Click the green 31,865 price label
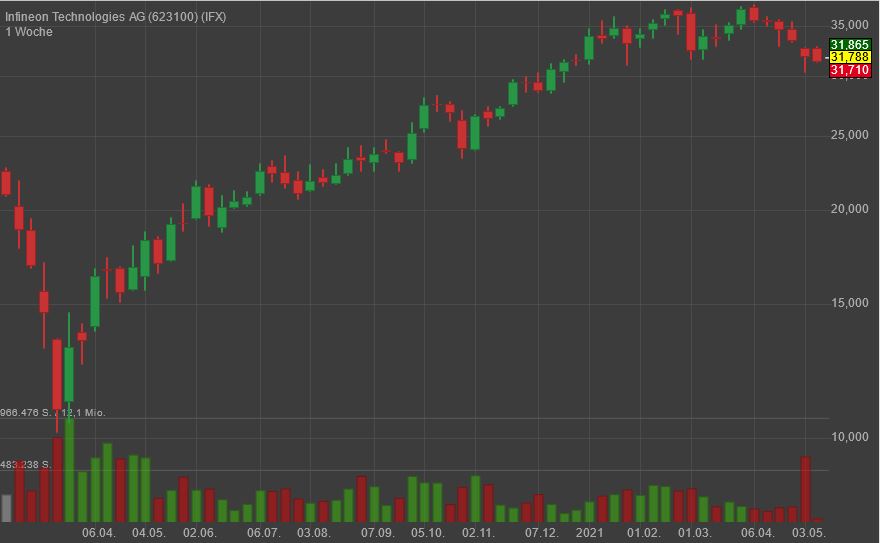 (x=850, y=44)
